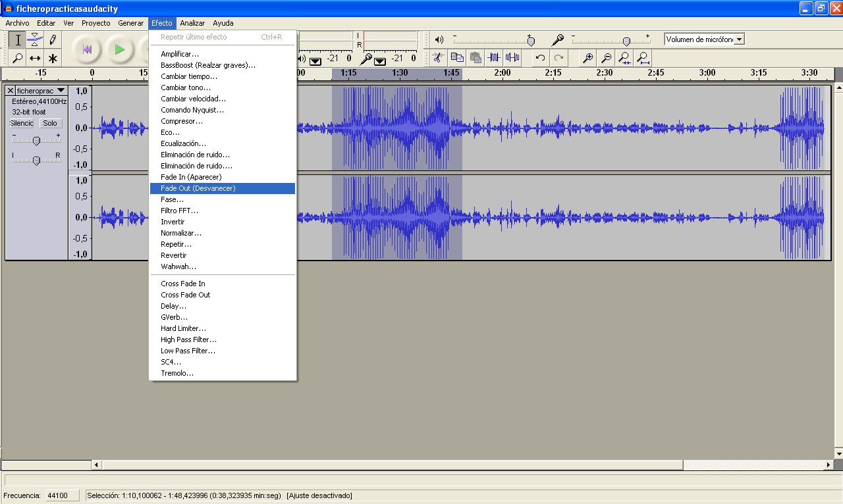The image size is (843, 504).
Task: Open the ficheroprac track dropdown menu
Action: point(61,90)
